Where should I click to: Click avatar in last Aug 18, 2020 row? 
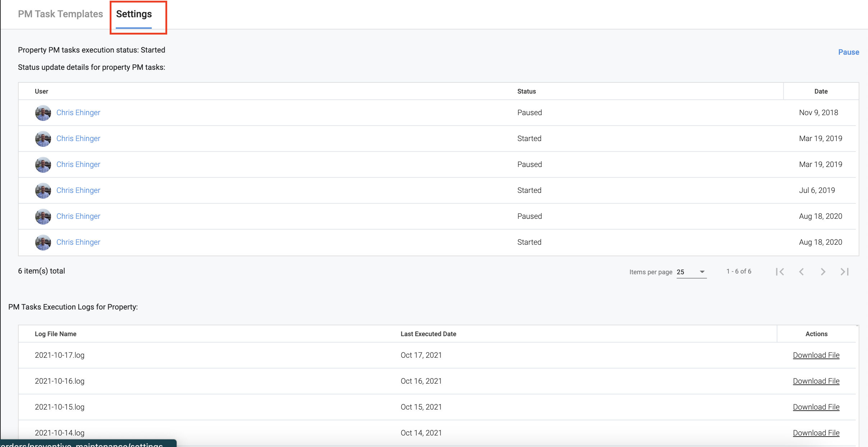tap(43, 242)
